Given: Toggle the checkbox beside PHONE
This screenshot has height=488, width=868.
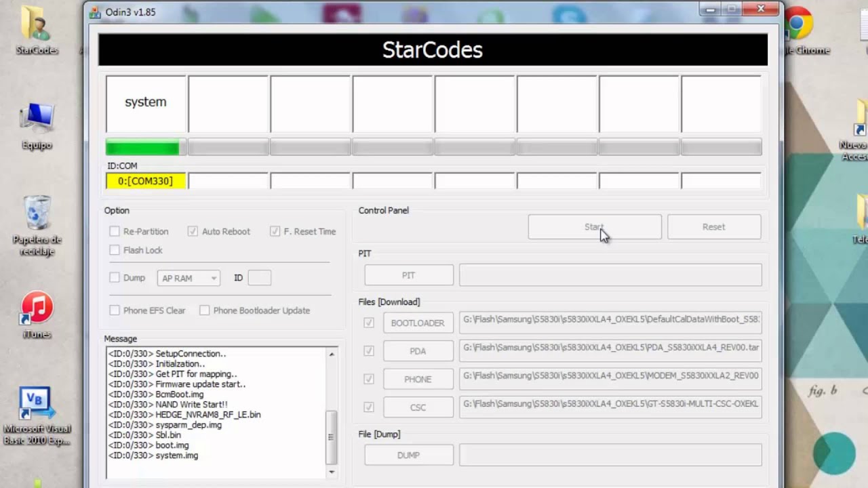Looking at the screenshot, I should [369, 380].
